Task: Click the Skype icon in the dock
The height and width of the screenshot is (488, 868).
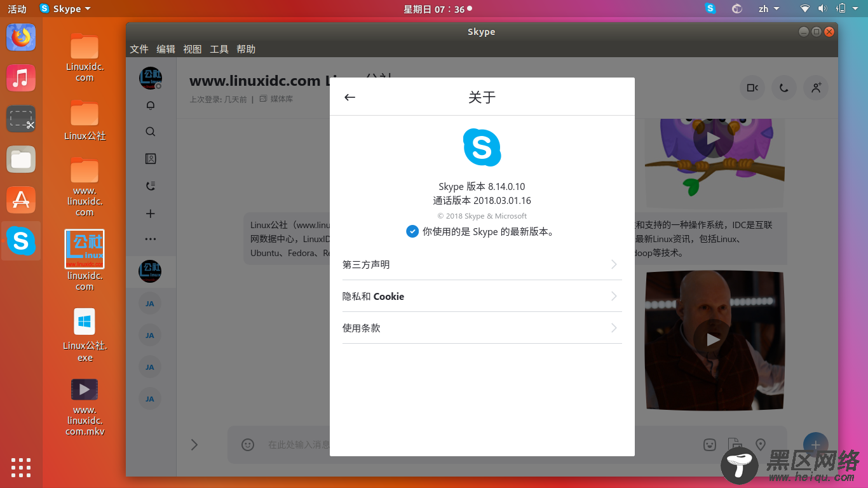Action: coord(21,241)
